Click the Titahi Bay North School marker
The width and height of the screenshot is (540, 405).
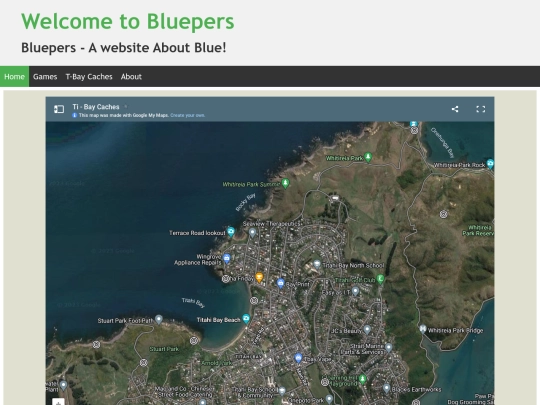click(x=317, y=264)
